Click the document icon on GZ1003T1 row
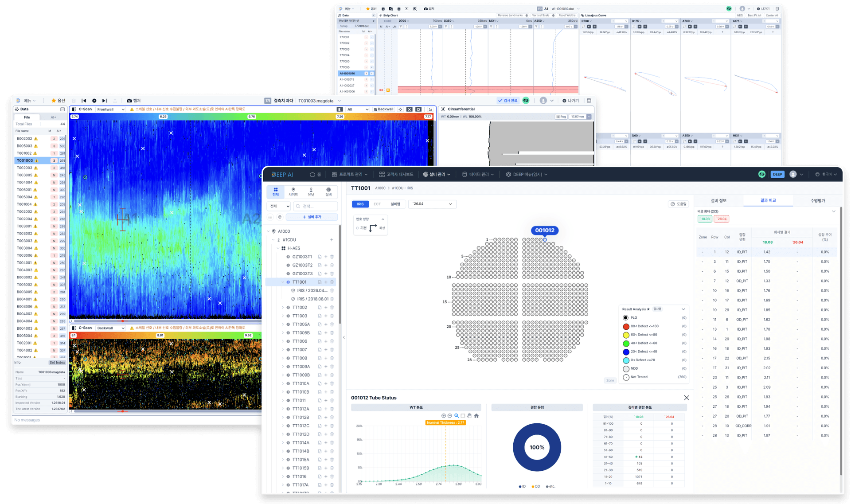Viewport: 851px width, 504px height. (x=320, y=257)
